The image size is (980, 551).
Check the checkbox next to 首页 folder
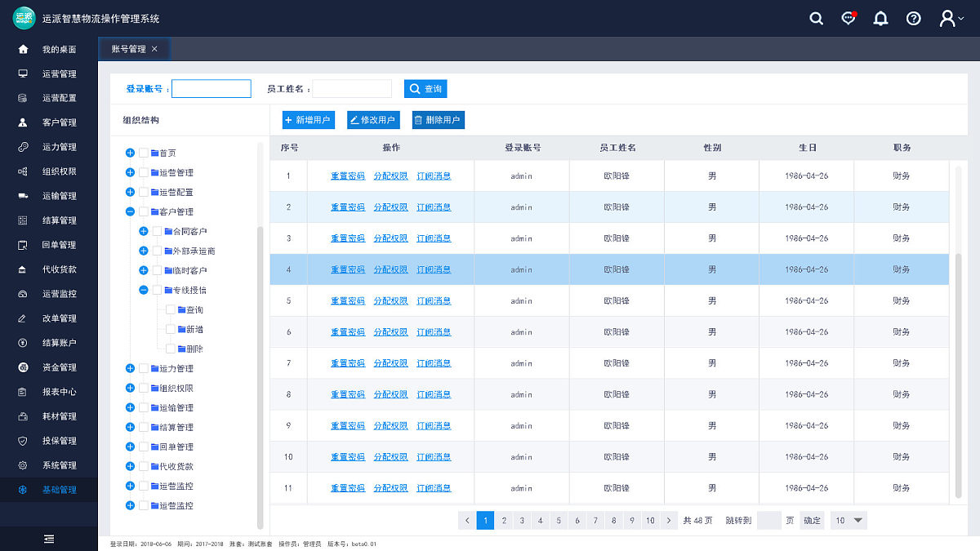pos(140,152)
